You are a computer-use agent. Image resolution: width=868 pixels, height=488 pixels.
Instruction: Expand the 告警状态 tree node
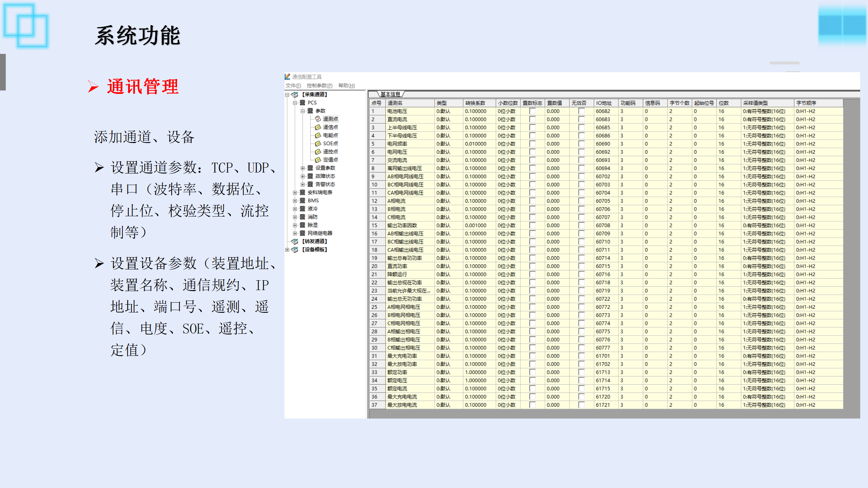coord(303,184)
